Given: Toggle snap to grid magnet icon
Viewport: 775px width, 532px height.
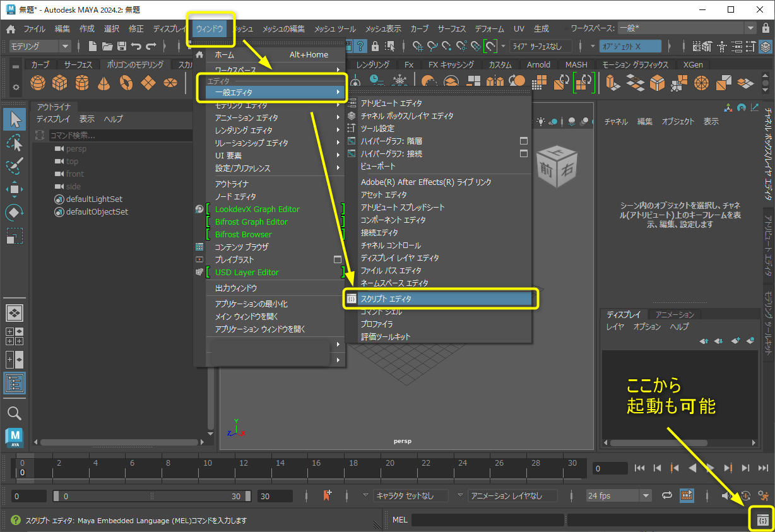Looking at the screenshot, I should [417, 46].
